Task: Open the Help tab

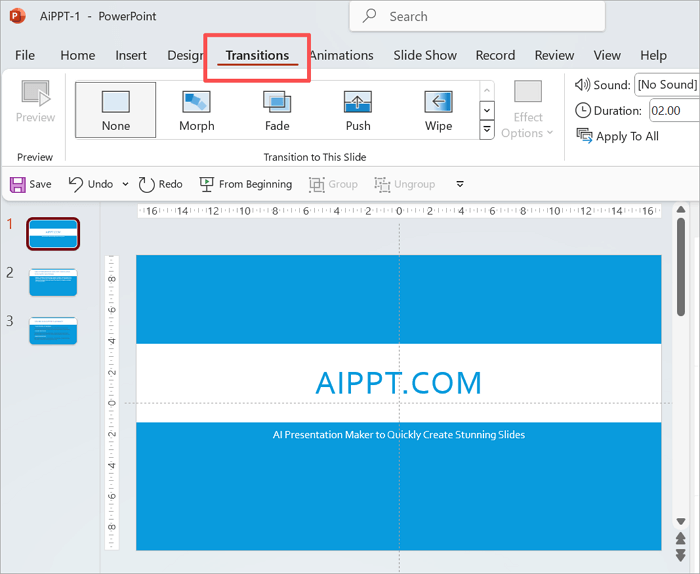Action: pyautogui.click(x=654, y=55)
